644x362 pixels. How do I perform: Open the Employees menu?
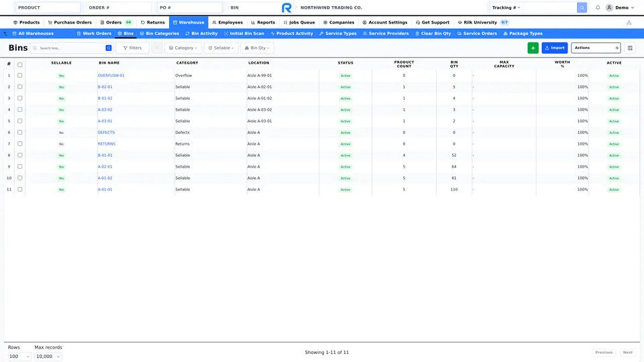point(227,23)
